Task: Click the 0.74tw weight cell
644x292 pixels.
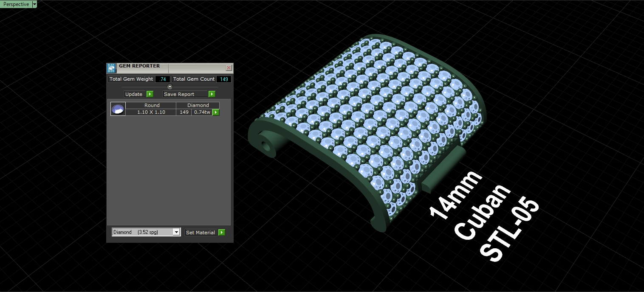Action: (202, 112)
